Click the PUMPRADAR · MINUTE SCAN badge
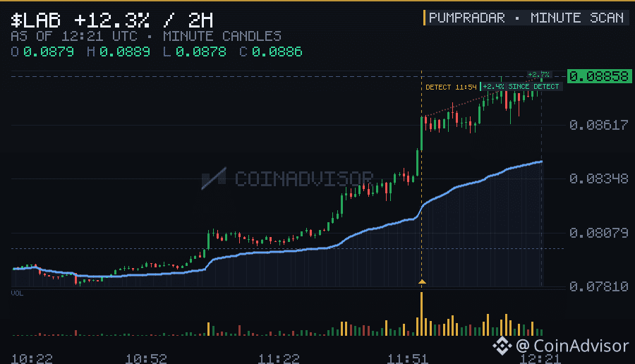 point(526,18)
